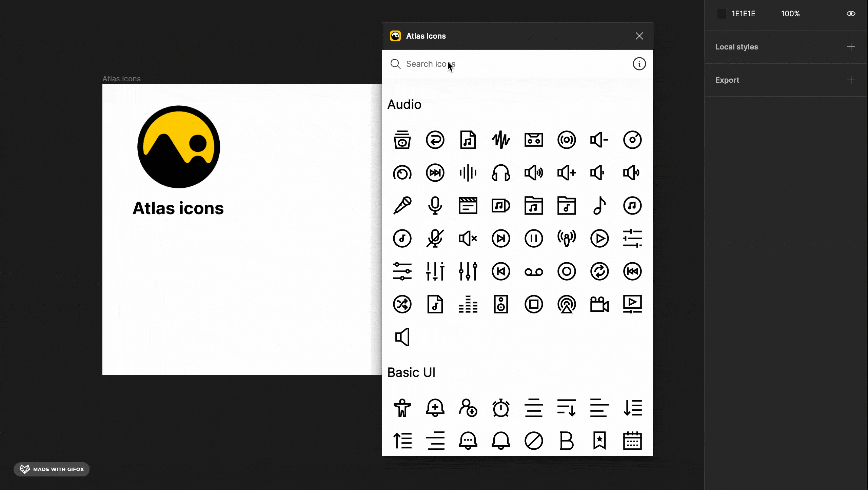This screenshot has height=490, width=868.
Task: Select the voicemail icon
Action: (534, 271)
